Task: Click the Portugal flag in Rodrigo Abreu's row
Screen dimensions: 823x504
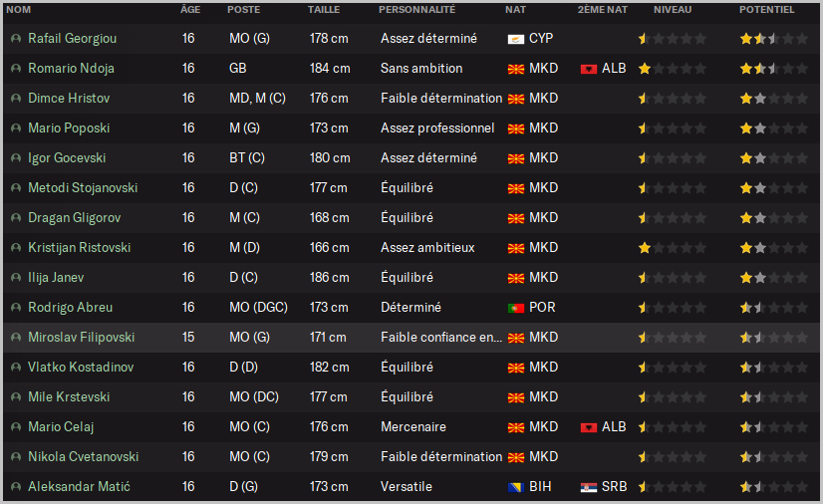Action: pyautogui.click(x=516, y=308)
